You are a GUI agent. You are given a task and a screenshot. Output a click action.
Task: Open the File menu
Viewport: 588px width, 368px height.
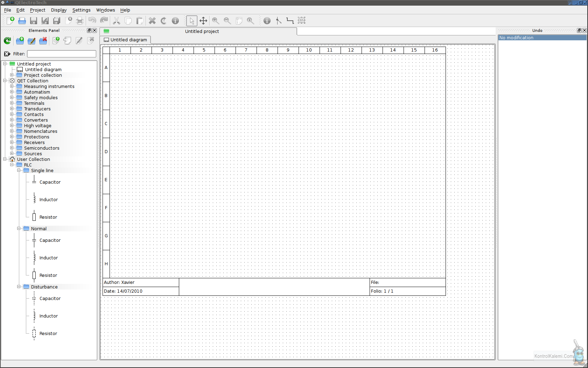7,10
